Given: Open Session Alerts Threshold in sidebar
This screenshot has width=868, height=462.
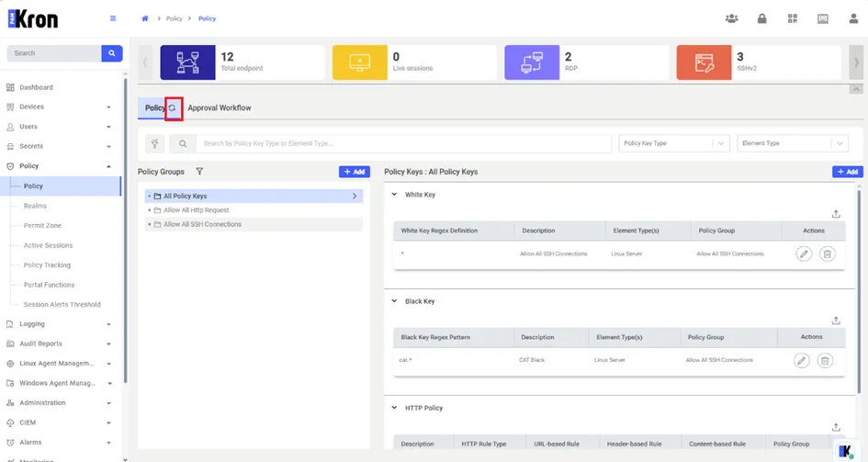Looking at the screenshot, I should [62, 304].
